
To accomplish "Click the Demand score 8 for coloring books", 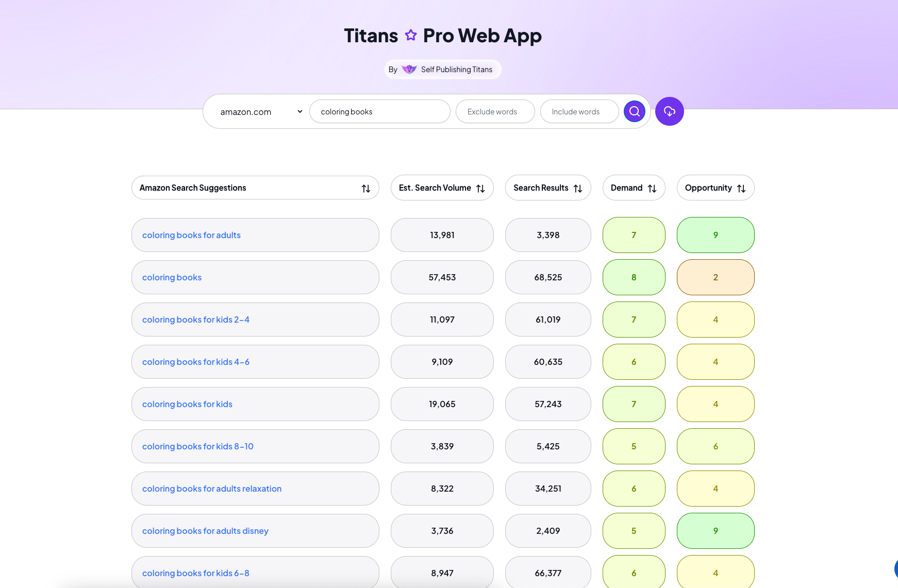I will tap(634, 277).
